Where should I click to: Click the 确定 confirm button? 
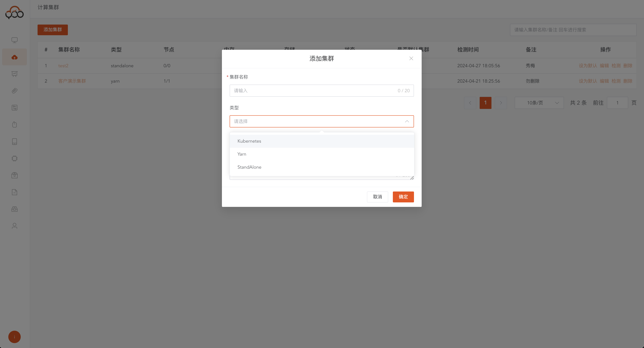(x=403, y=197)
